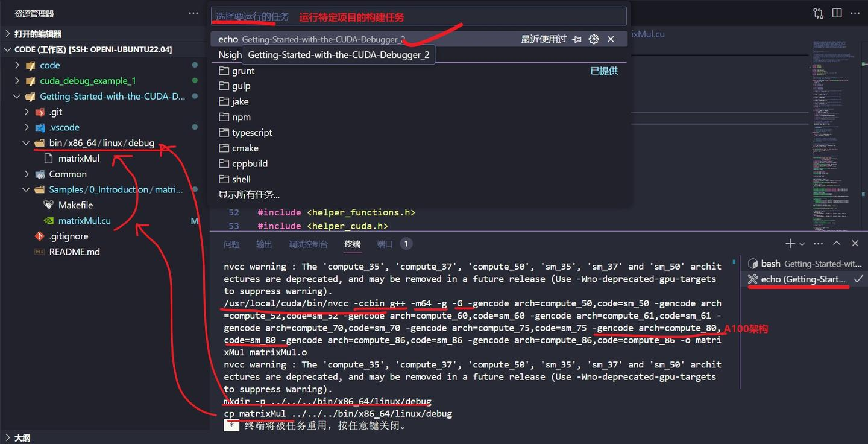
Task: Open the source control compare changes icon
Action: coord(818,13)
